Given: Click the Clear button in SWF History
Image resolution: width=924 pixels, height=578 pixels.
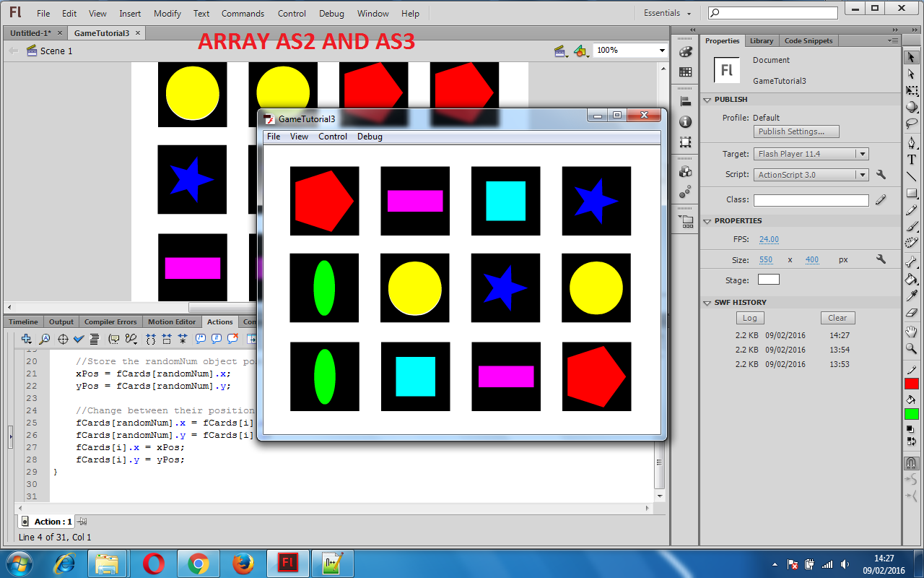Looking at the screenshot, I should pos(837,318).
